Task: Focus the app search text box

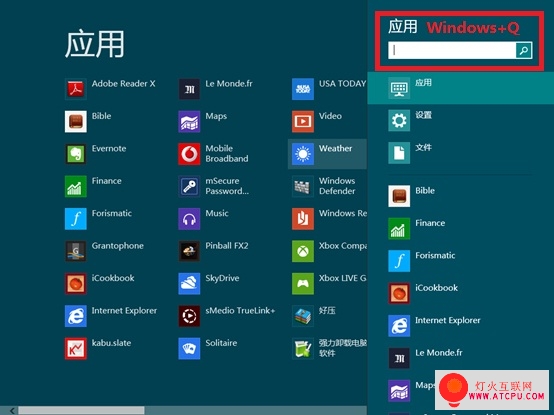Action: 452,50
